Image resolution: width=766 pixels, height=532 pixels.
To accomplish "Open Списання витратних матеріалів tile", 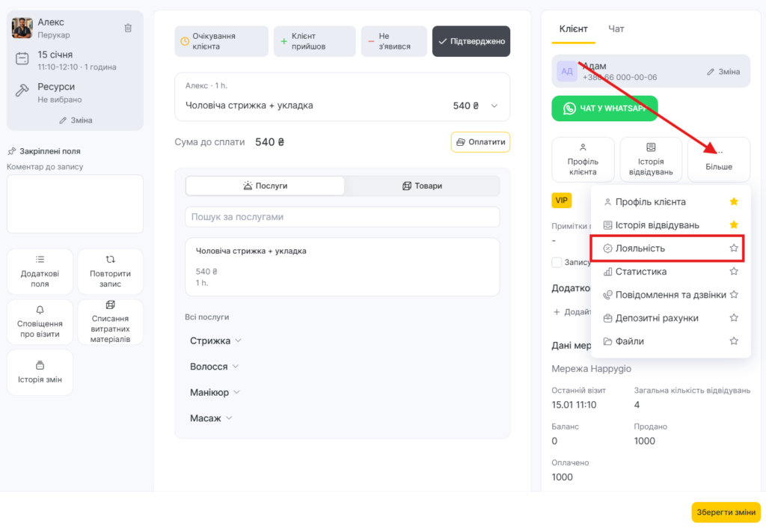I will 110,322.
